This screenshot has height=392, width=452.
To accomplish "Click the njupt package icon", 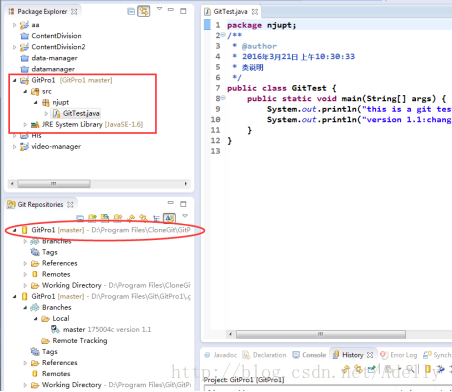I will [x=46, y=102].
